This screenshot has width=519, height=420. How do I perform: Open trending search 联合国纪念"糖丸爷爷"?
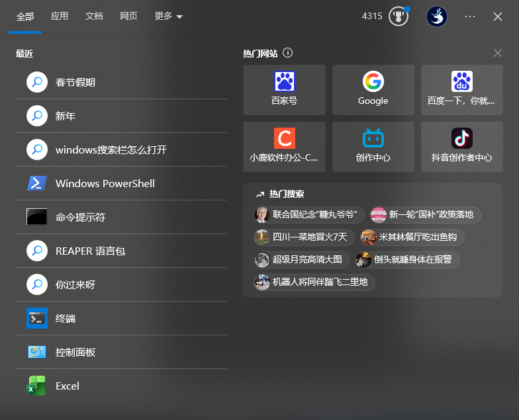pos(308,214)
